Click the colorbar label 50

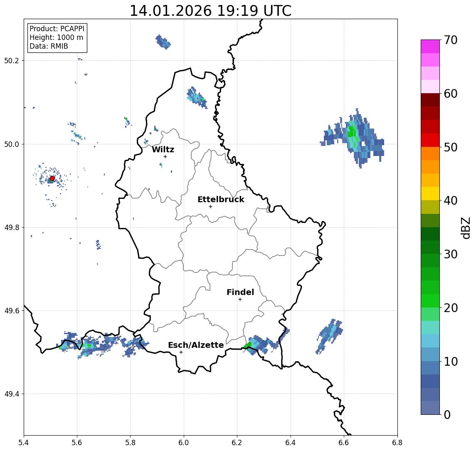point(451,147)
